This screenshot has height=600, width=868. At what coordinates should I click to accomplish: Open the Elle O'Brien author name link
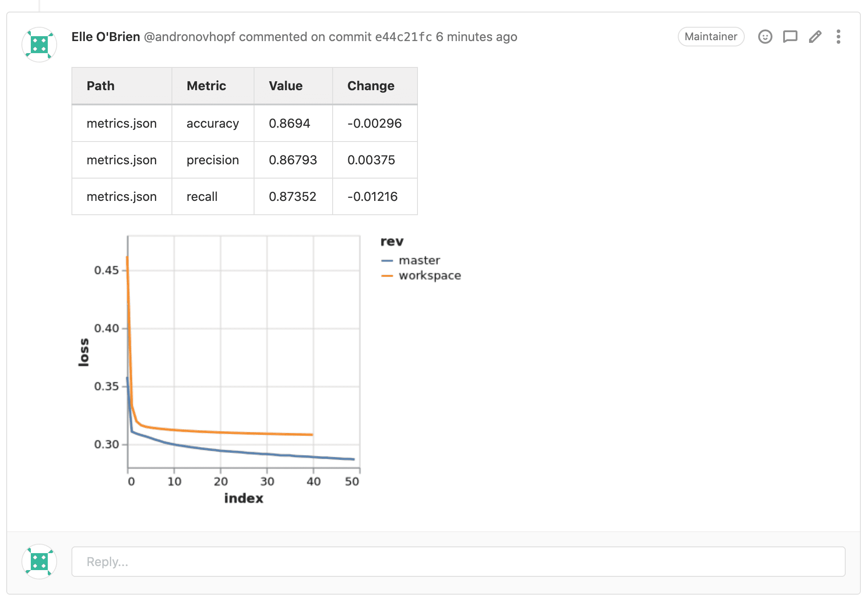tap(106, 37)
